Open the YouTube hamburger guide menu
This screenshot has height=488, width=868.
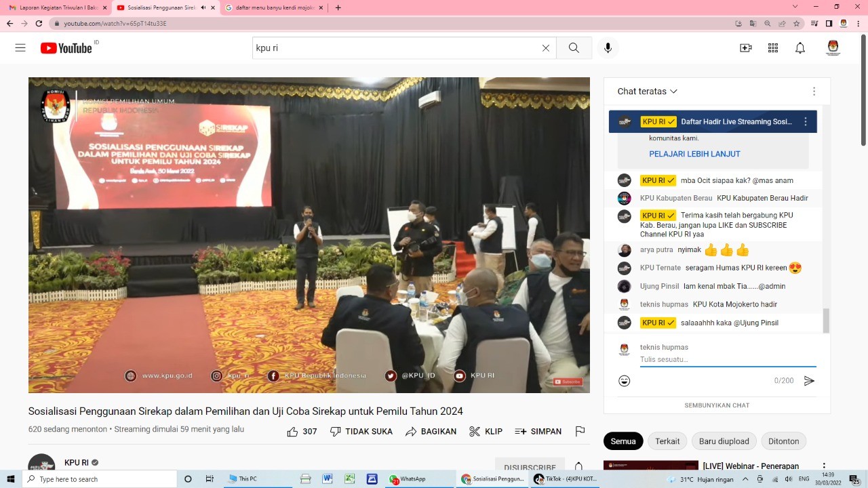[20, 48]
